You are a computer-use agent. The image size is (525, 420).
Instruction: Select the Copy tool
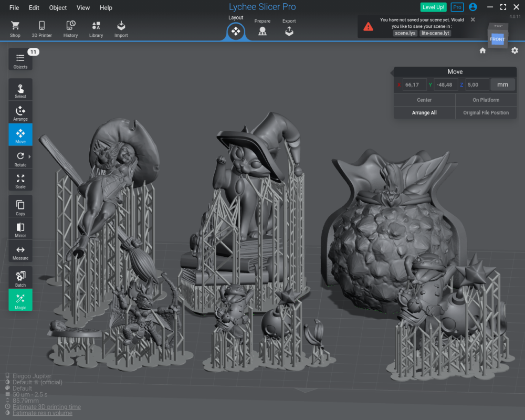(x=20, y=207)
